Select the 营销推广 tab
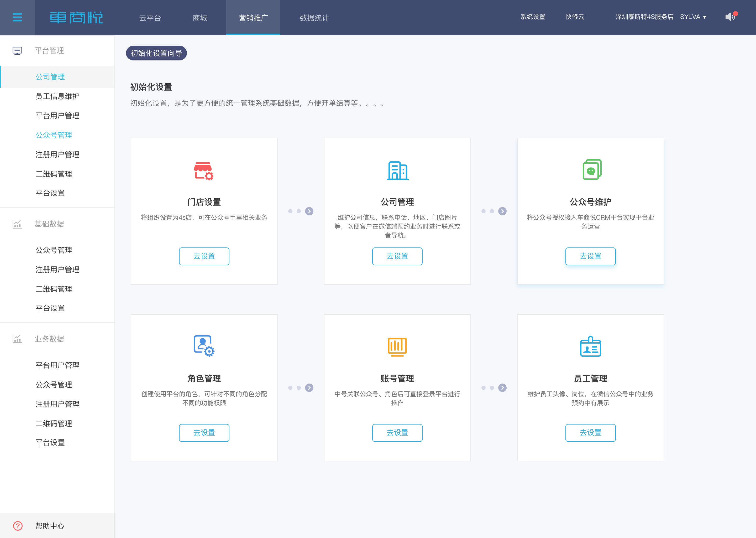This screenshot has height=538, width=756. [x=253, y=18]
